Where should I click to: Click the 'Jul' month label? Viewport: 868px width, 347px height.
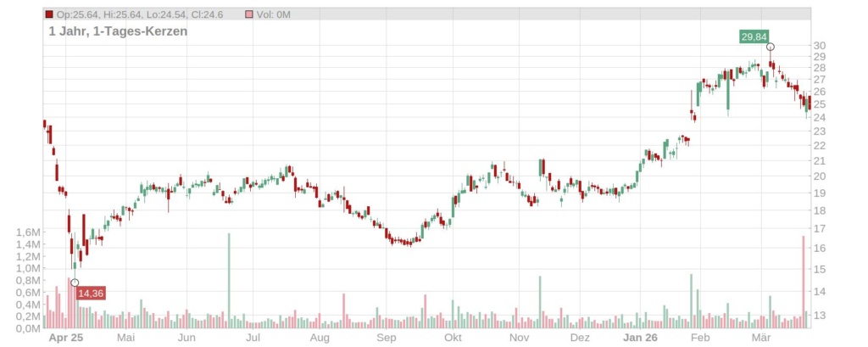click(253, 338)
